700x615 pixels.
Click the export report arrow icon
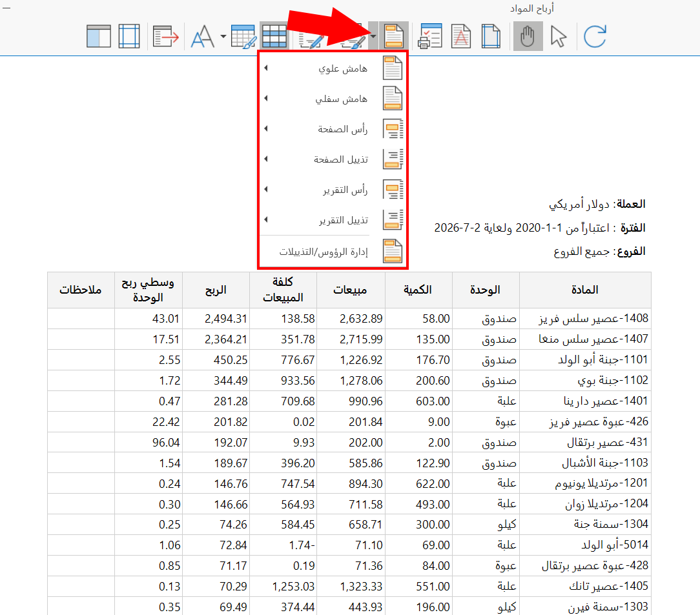(x=165, y=36)
